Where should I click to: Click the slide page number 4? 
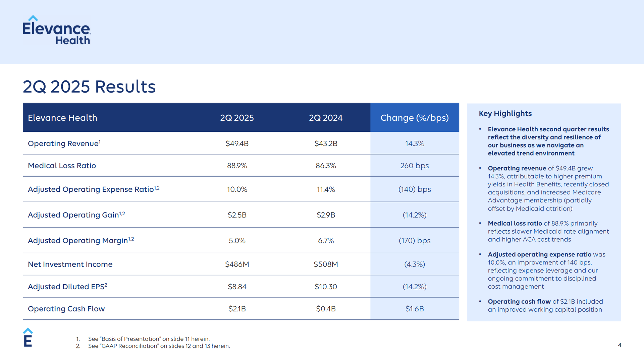(x=620, y=345)
